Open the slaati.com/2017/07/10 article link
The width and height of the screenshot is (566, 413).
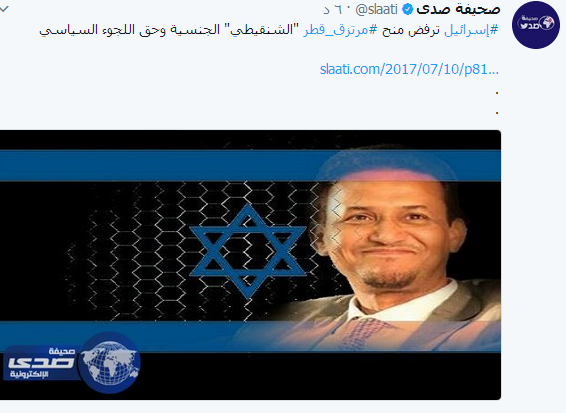pos(409,69)
